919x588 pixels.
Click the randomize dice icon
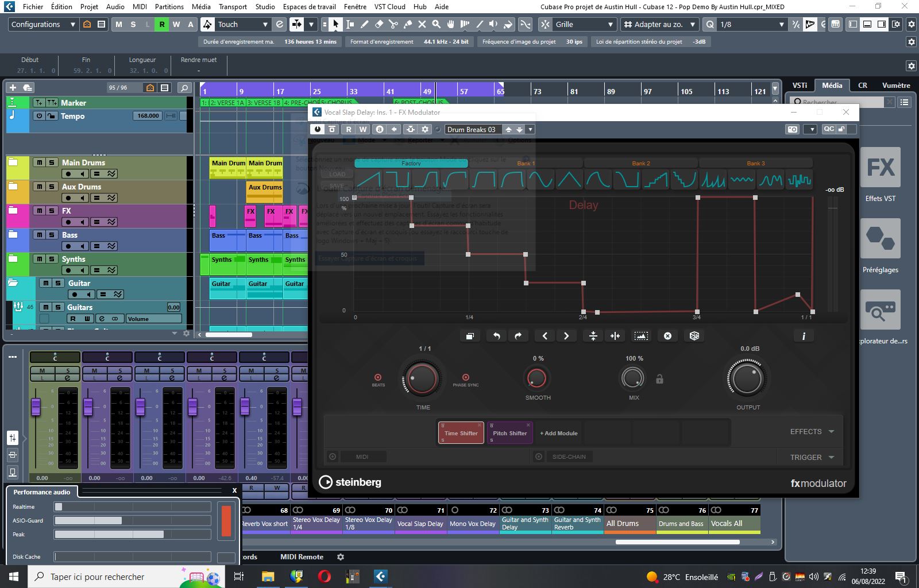(694, 336)
